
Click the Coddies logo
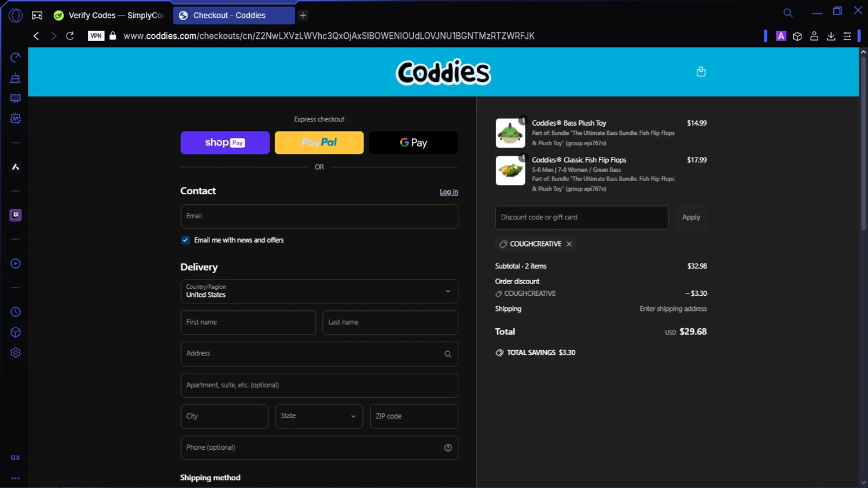click(443, 72)
